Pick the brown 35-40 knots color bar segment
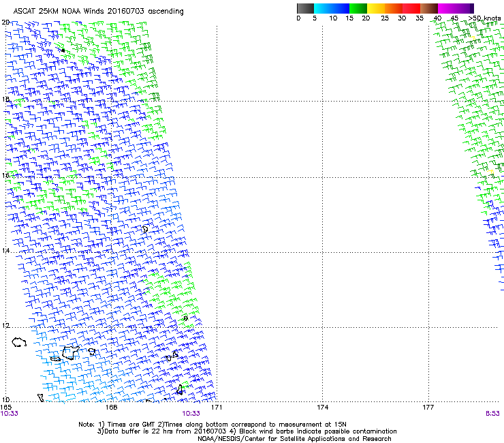This screenshot has height=443, width=504. pos(429,8)
